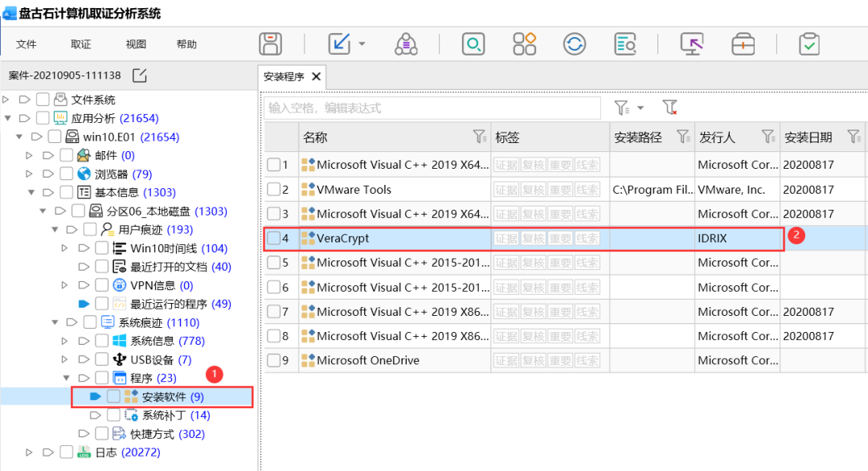Collapse the 系统痕迹 tree node

pyautogui.click(x=55, y=322)
